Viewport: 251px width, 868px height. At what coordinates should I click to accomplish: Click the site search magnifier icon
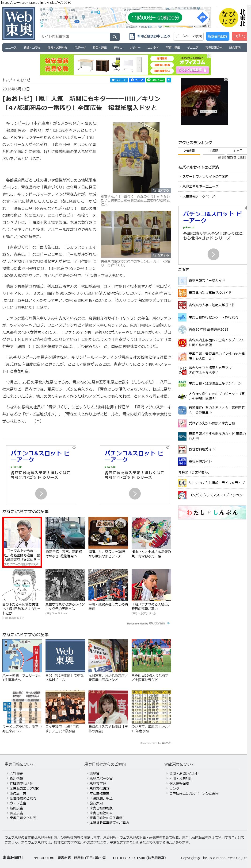[x=115, y=37]
